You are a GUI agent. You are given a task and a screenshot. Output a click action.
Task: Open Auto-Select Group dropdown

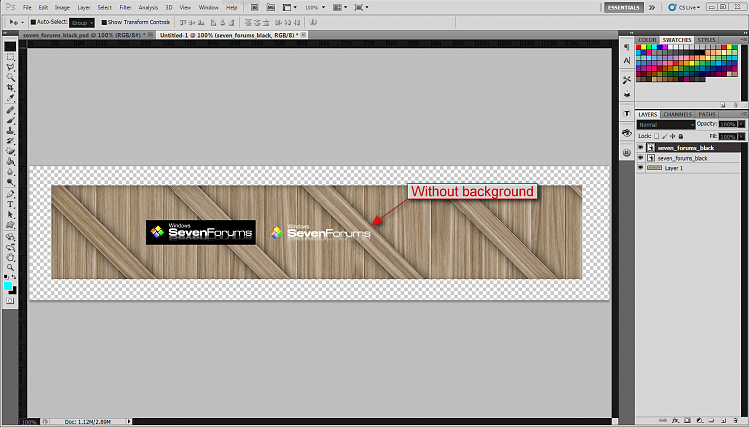pyautogui.click(x=82, y=22)
